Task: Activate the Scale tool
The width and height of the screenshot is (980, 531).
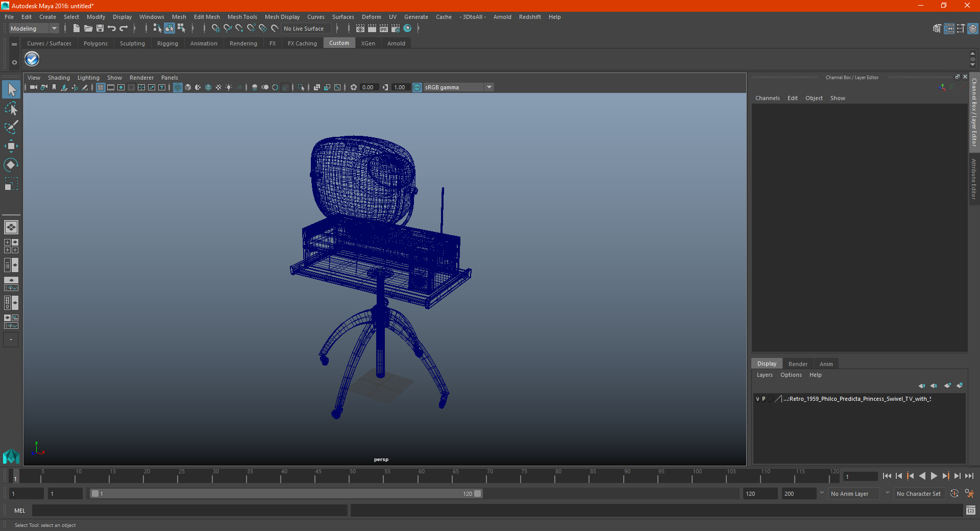Action: click(11, 183)
